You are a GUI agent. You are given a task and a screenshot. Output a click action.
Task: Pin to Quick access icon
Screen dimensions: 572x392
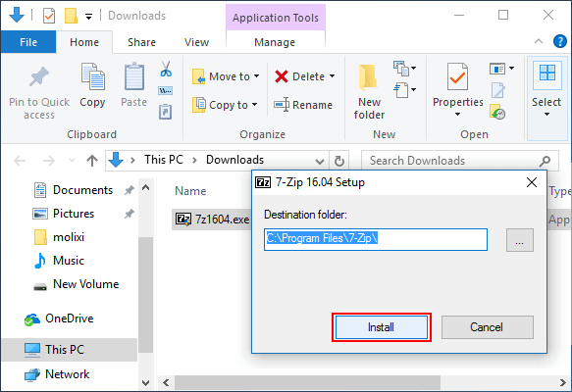[39, 76]
